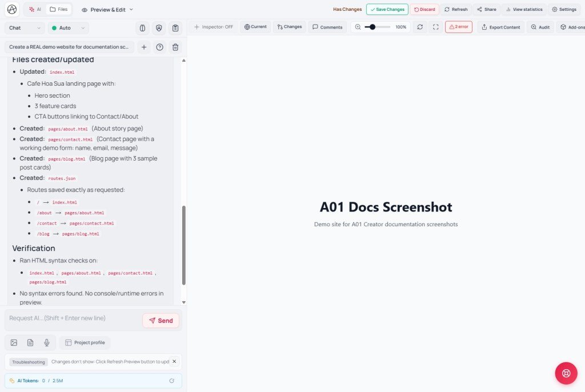Toggle the Inspector OFF switch
Image resolution: width=585 pixels, height=392 pixels.
point(214,27)
